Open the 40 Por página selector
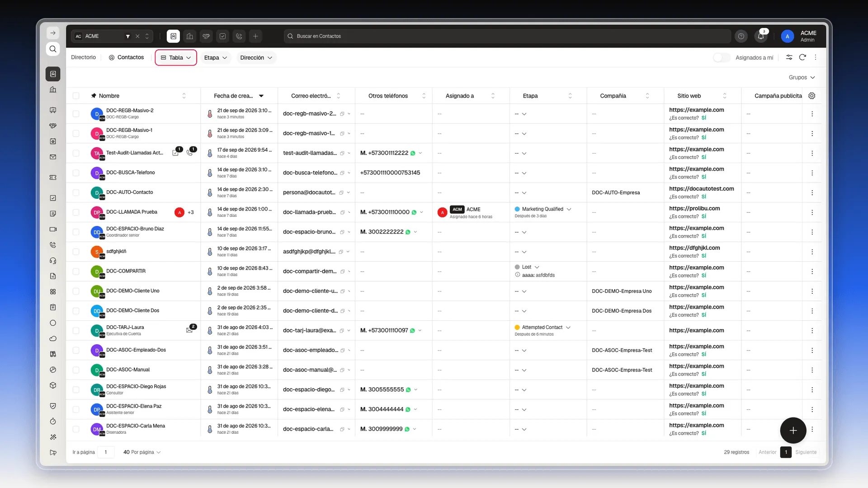 tap(142, 452)
